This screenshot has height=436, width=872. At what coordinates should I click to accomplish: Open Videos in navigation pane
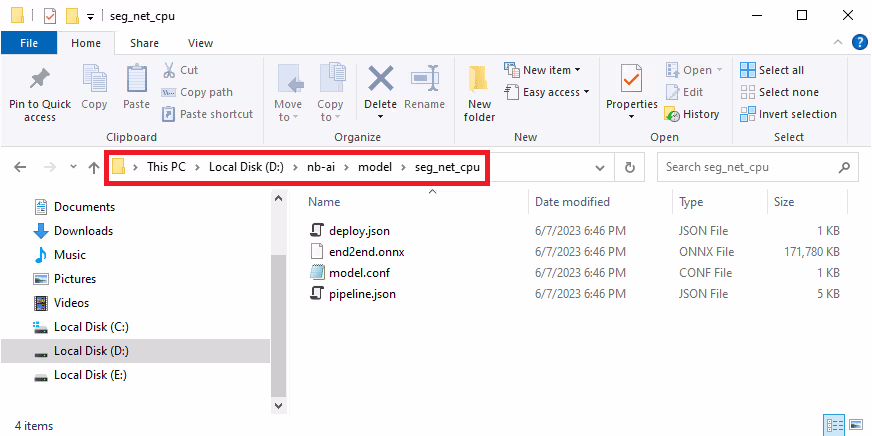(x=61, y=303)
